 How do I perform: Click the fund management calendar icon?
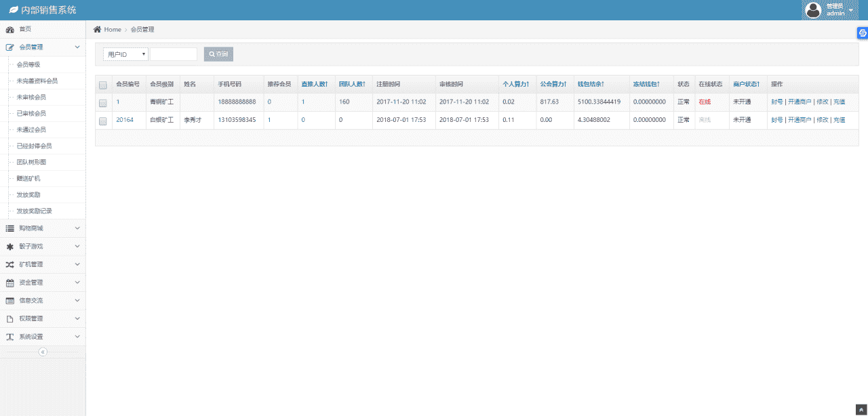(10, 283)
